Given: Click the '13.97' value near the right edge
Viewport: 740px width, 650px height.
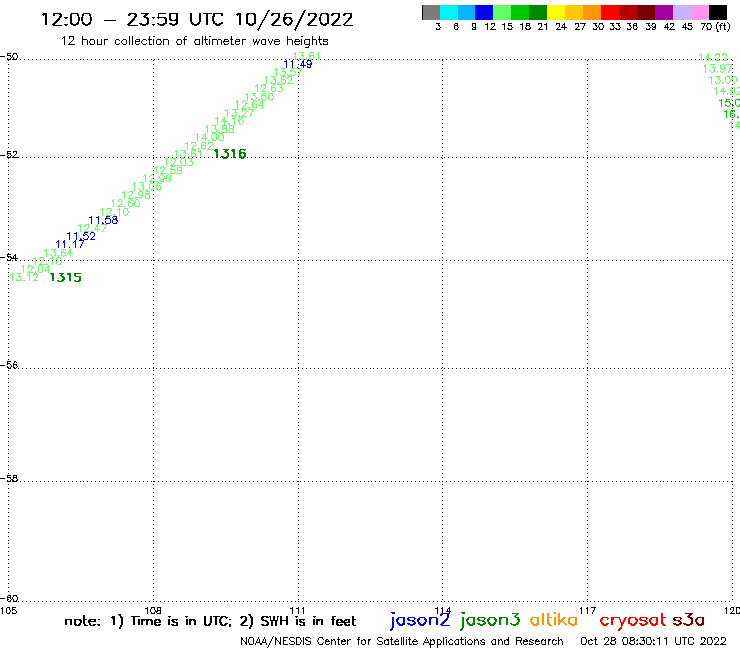Looking at the screenshot, I should (x=718, y=69).
